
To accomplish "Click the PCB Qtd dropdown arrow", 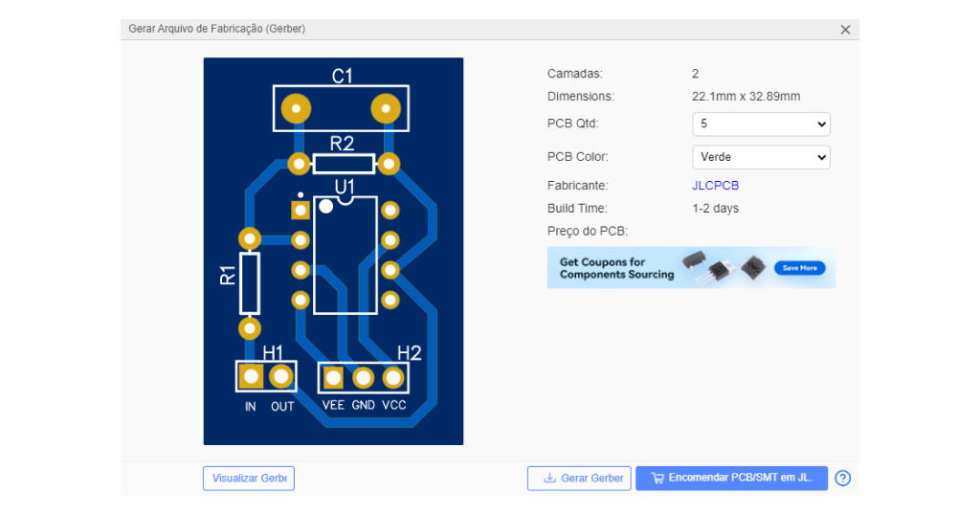I will 821,124.
